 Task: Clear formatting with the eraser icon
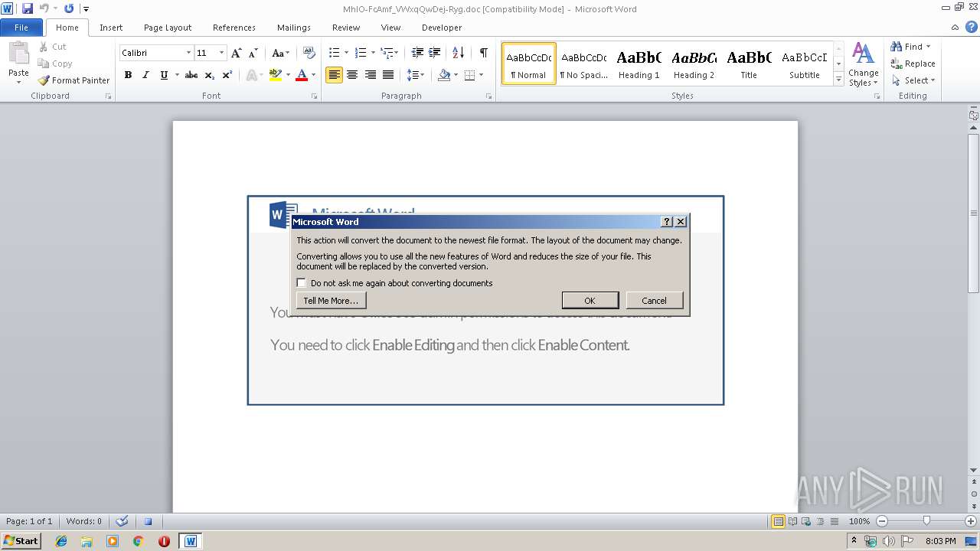coord(309,53)
